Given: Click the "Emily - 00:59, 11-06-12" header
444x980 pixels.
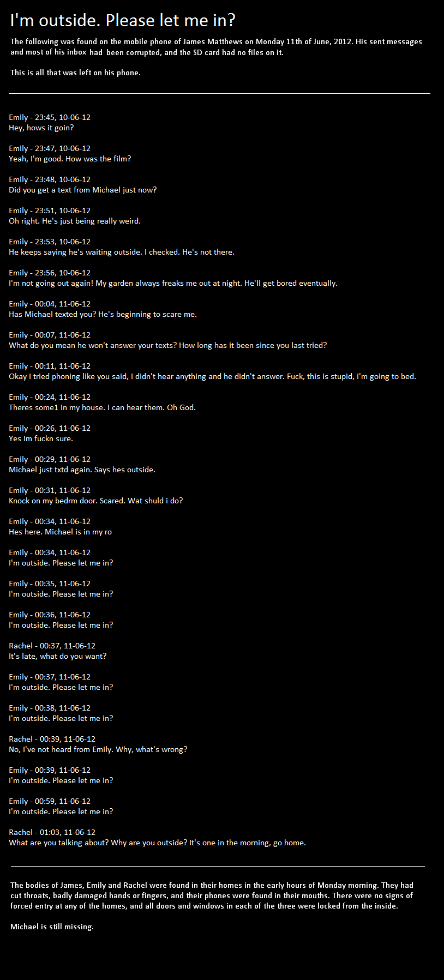Looking at the screenshot, I should [x=50, y=801].
